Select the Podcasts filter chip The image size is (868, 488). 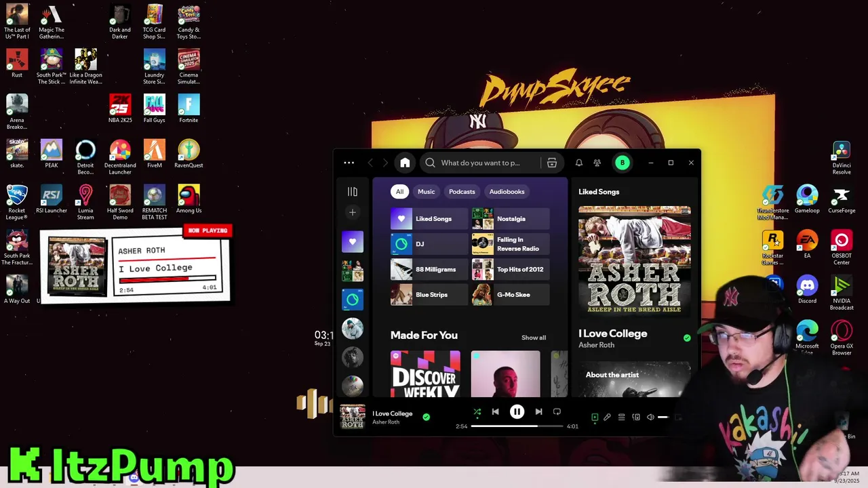click(x=462, y=192)
